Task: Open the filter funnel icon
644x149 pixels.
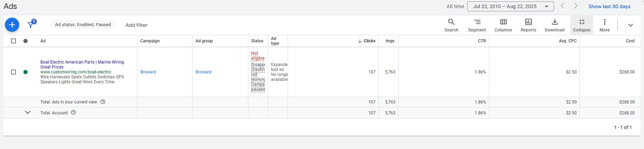Action: click(x=31, y=24)
